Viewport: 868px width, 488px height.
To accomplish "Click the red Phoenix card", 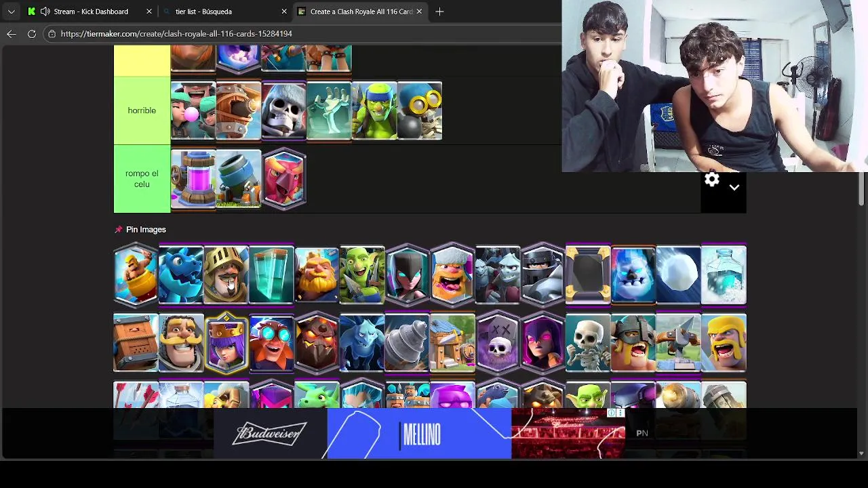I will 283,179.
